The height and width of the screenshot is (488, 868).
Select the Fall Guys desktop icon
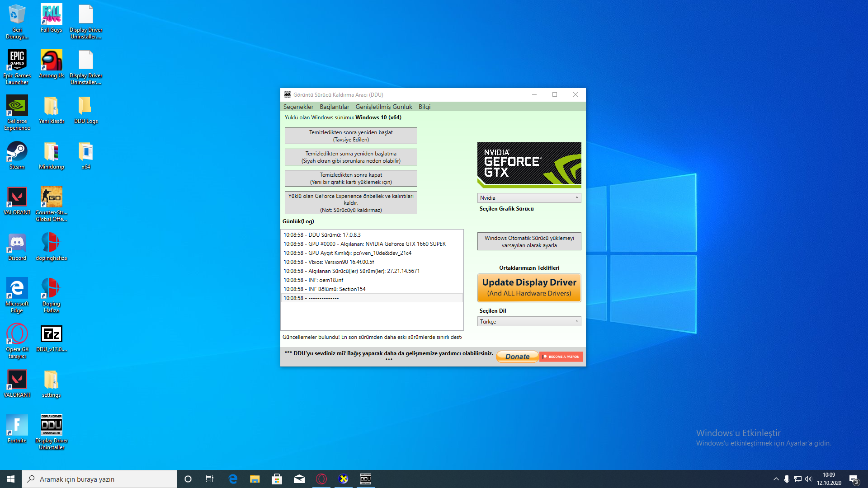click(52, 18)
